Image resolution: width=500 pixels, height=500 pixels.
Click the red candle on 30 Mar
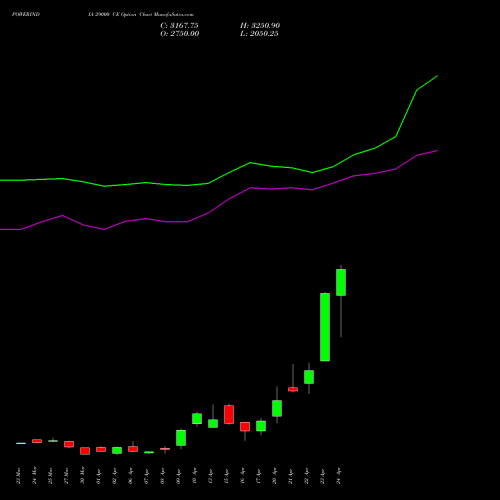click(x=85, y=451)
